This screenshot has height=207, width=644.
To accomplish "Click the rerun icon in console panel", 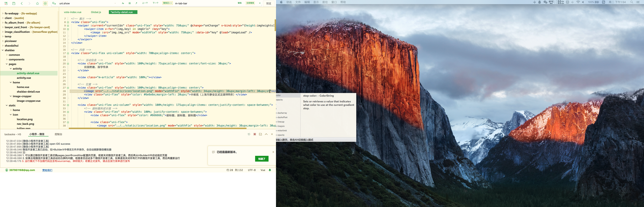I will click(249, 134).
